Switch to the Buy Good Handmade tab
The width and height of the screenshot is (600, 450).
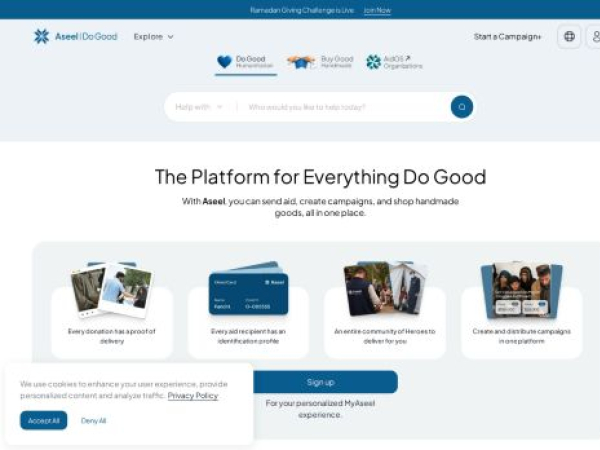pos(336,62)
